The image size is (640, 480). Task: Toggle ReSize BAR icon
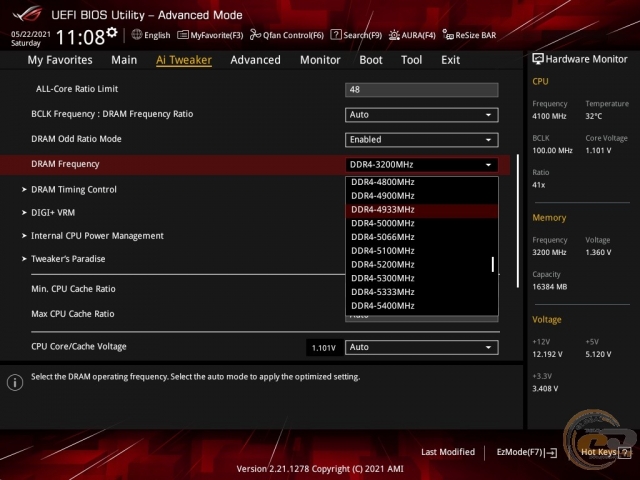(448, 35)
